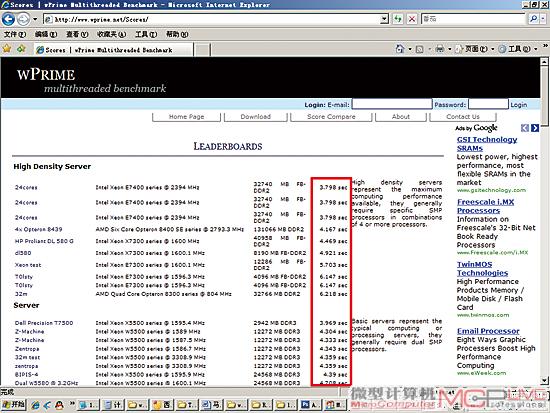
Task: Open the 开始 Start button
Action: 13,405
